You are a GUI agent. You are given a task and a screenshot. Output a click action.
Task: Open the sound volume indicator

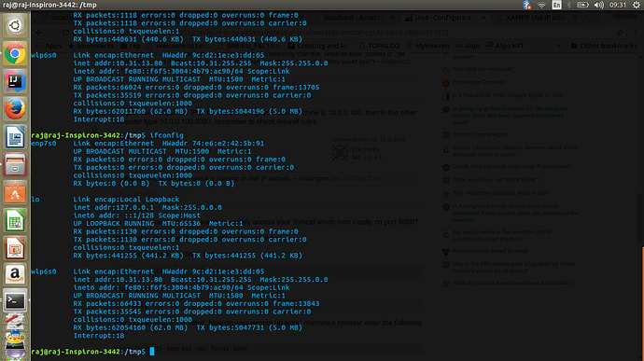[599, 5]
